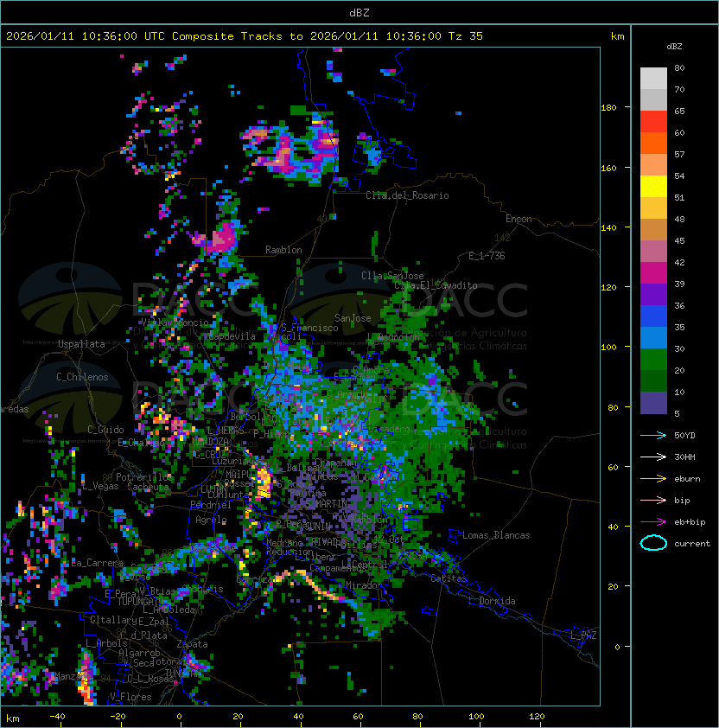
Task: Click the 'C_Chilenos' map label
Action: point(82,377)
